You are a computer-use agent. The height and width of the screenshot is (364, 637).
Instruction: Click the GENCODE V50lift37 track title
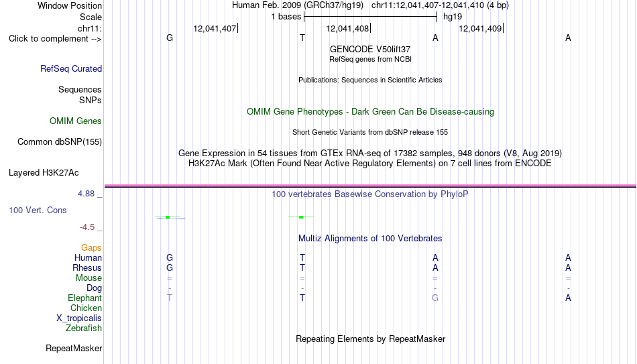coord(370,49)
